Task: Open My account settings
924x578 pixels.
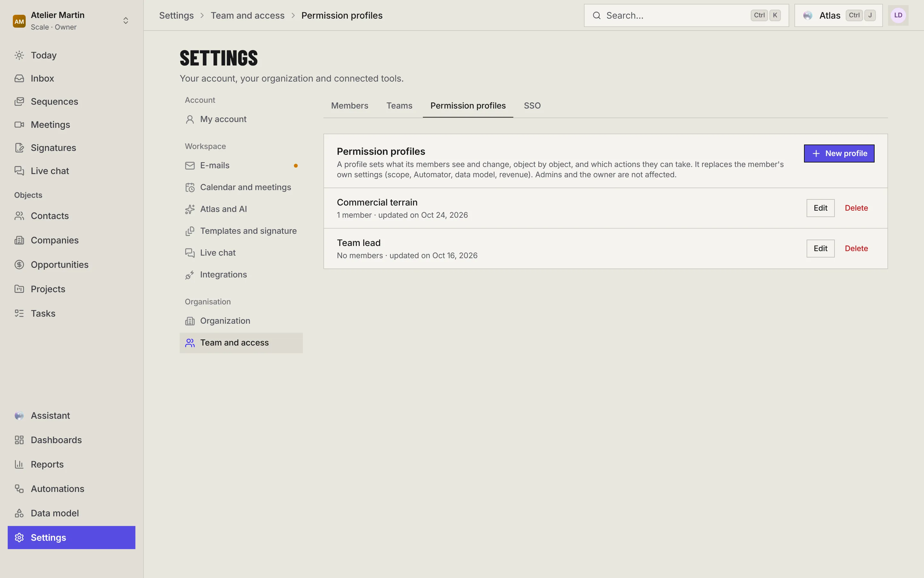Action: point(241,119)
